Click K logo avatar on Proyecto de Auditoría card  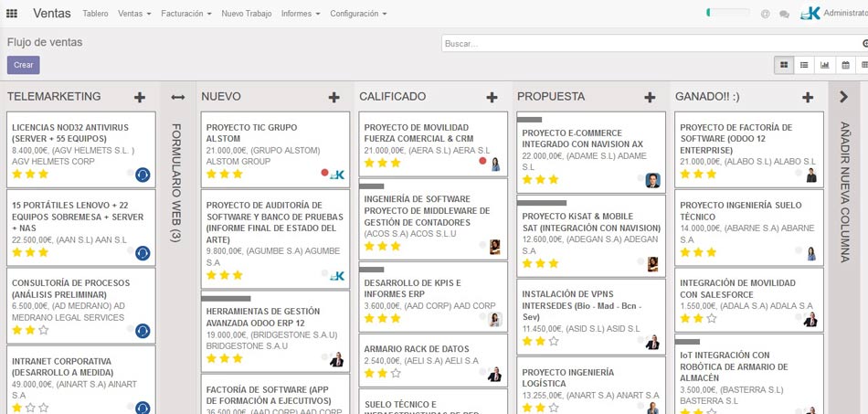(337, 276)
